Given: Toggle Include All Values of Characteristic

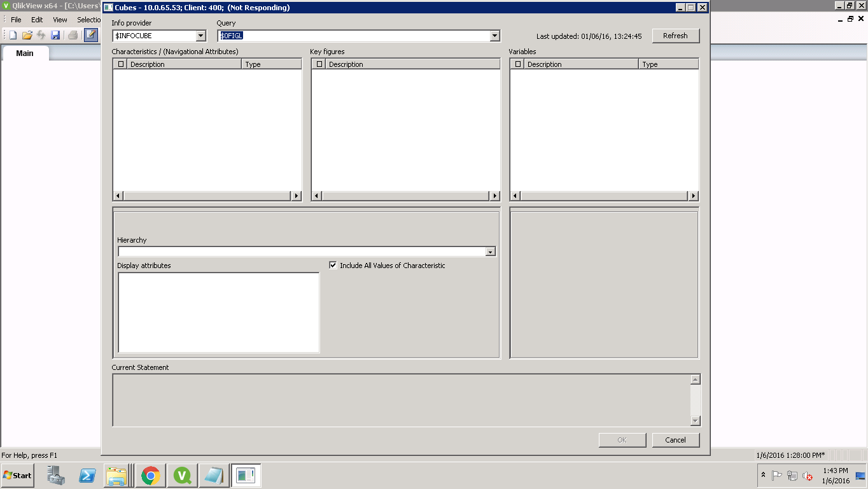Looking at the screenshot, I should [x=333, y=266].
